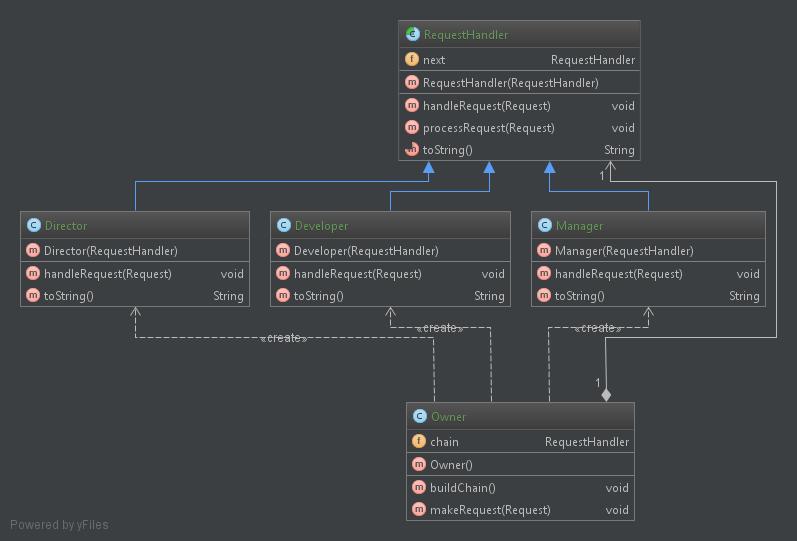The image size is (797, 541).
Task: Click method icon beside RequestHandler's toString()
Action: click(x=412, y=149)
